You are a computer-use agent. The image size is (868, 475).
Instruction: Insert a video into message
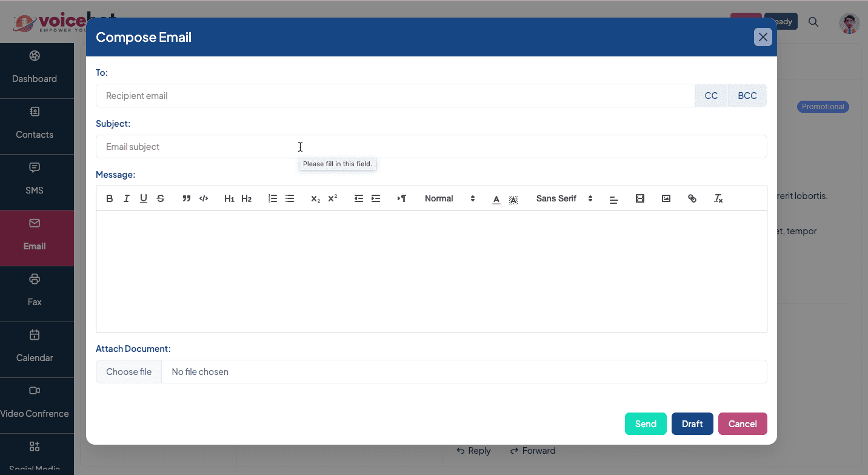tap(640, 198)
